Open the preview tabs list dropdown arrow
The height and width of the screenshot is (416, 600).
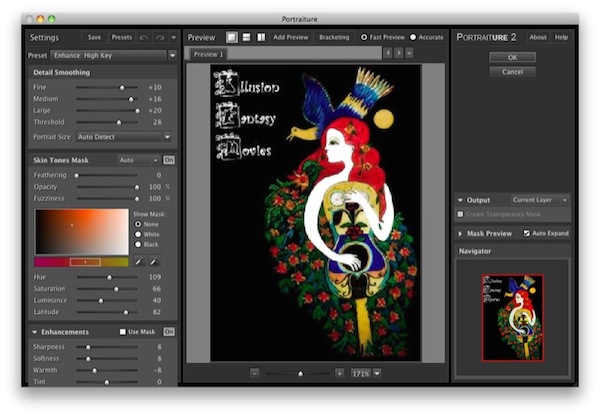[x=409, y=53]
